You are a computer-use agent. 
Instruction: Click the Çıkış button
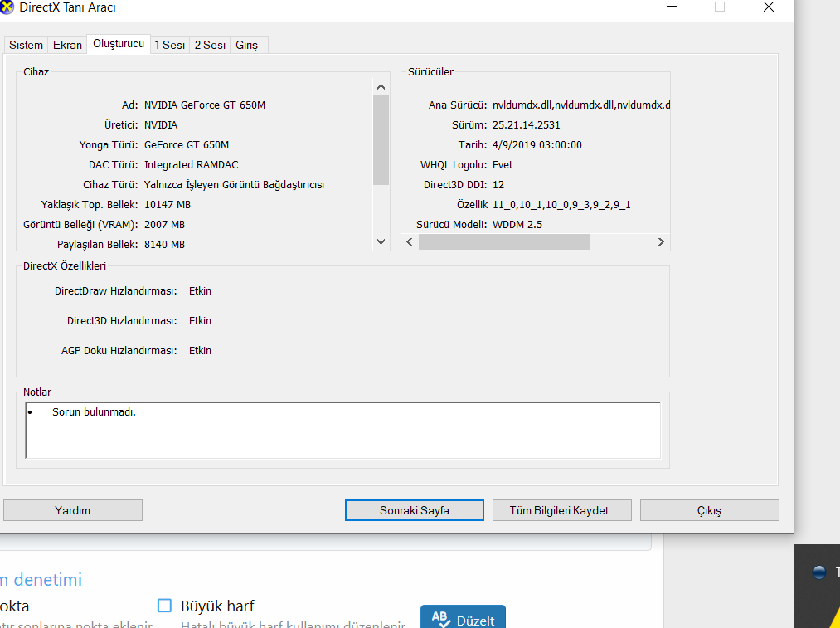pos(709,510)
